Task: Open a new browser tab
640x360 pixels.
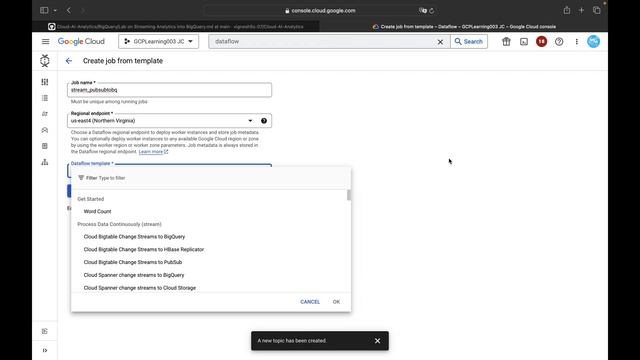Action: [581, 10]
